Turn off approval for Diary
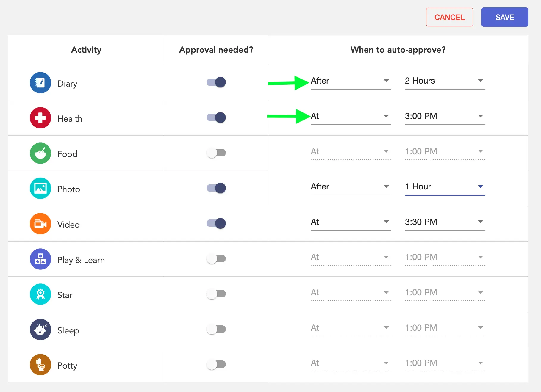The height and width of the screenshot is (392, 541). click(216, 82)
